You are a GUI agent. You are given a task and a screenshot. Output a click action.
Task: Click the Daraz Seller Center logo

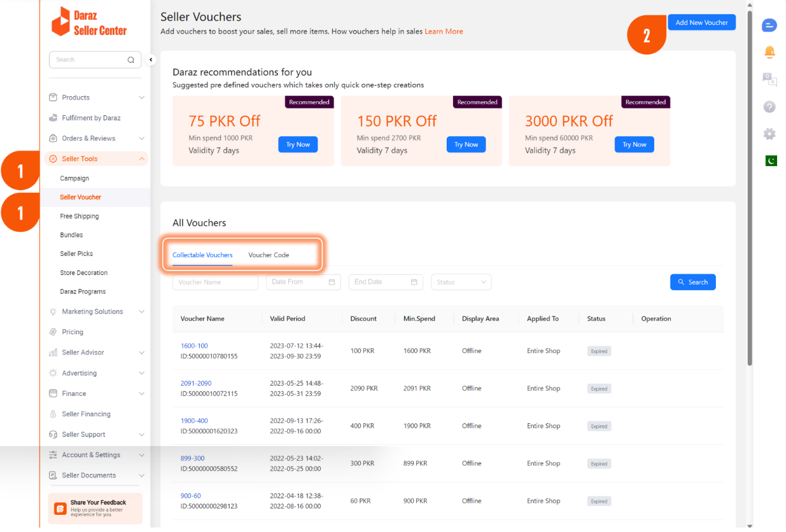89,22
